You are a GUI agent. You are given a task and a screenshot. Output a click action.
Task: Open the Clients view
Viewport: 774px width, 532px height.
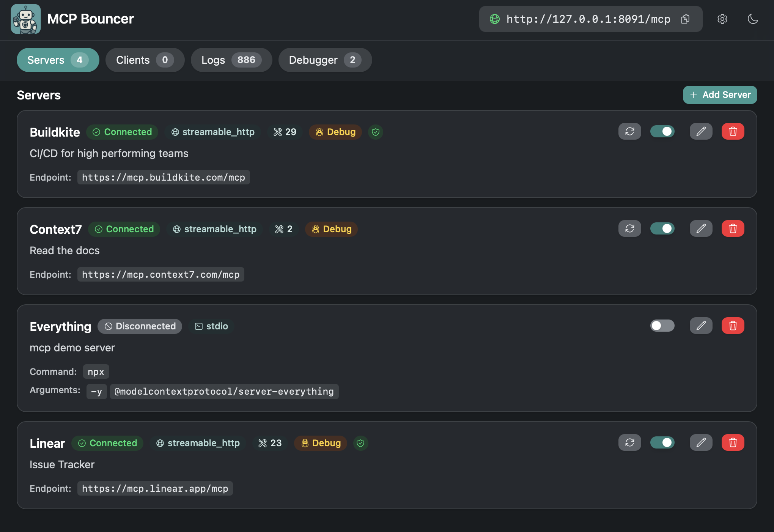tap(145, 60)
